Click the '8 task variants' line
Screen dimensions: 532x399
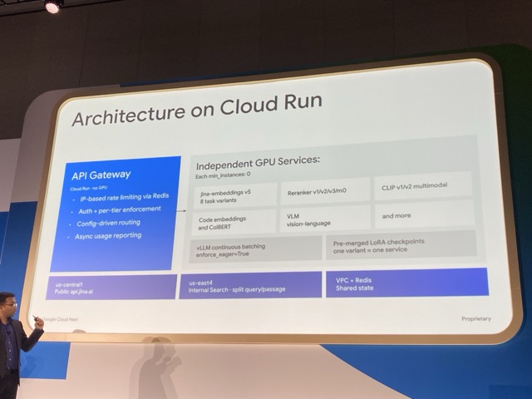pyautogui.click(x=218, y=200)
